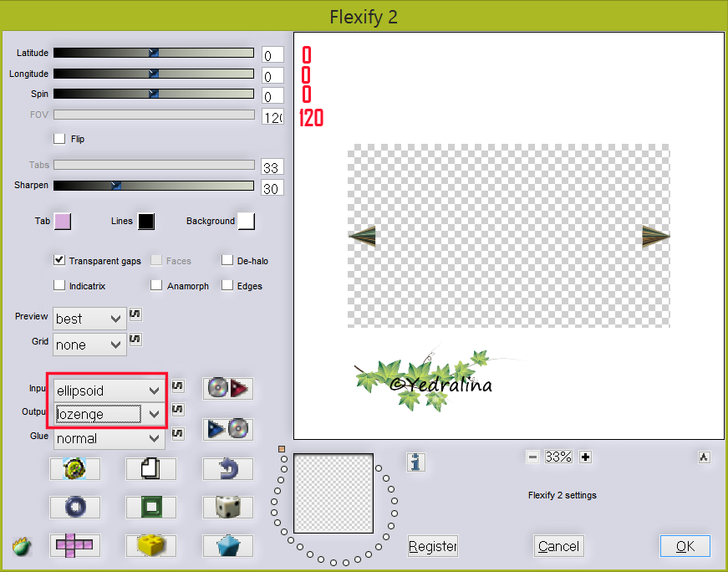Click the swap icon beside Preview dropdown
The width and height of the screenshot is (728, 572).
tap(135, 314)
